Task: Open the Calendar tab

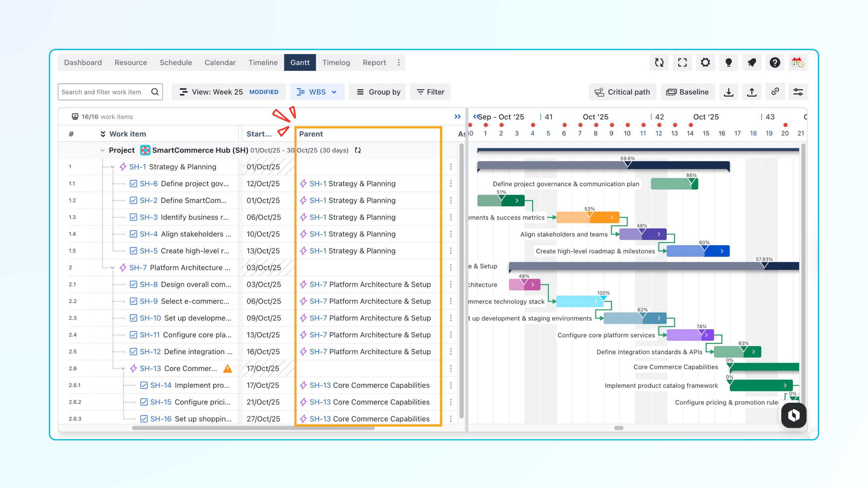Action: point(220,63)
